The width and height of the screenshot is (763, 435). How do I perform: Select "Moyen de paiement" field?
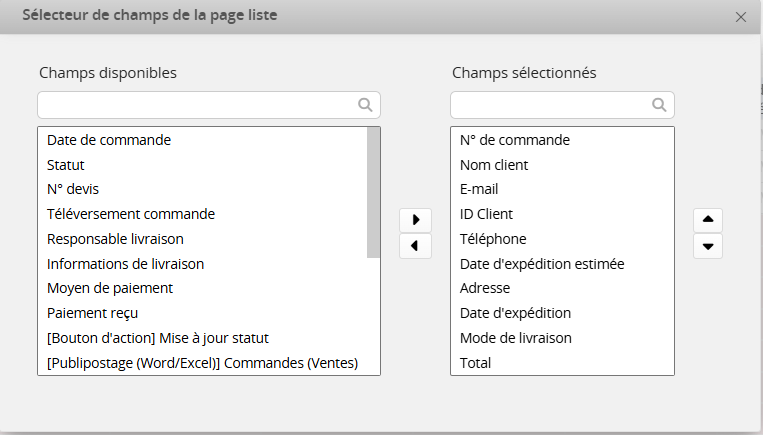coord(110,288)
